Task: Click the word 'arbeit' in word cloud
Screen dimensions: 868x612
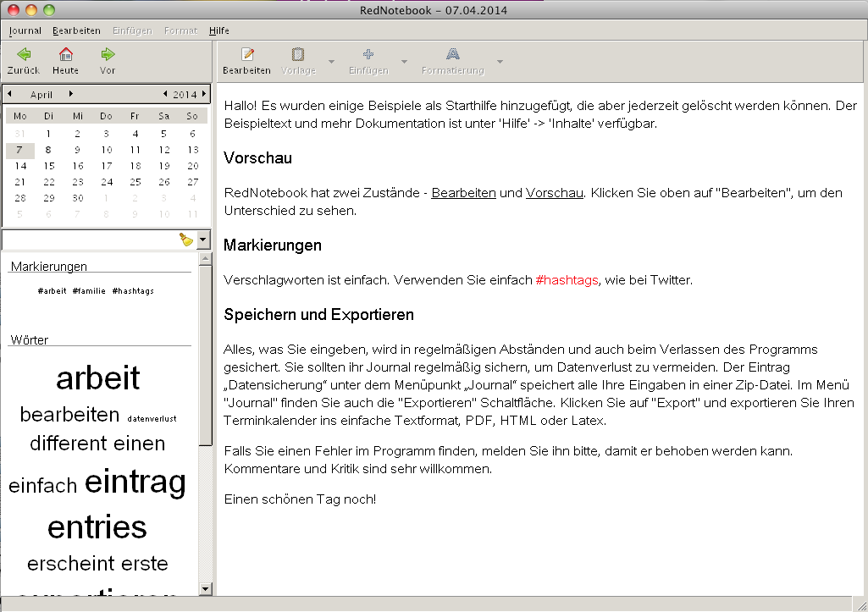Action: (98, 378)
